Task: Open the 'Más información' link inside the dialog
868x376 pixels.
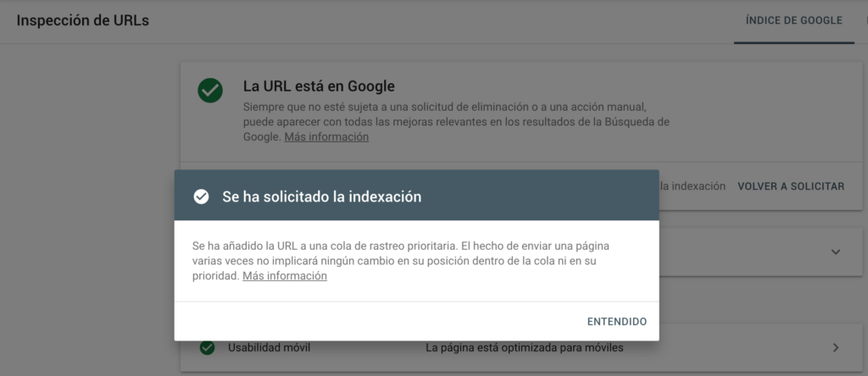Action: coord(285,275)
